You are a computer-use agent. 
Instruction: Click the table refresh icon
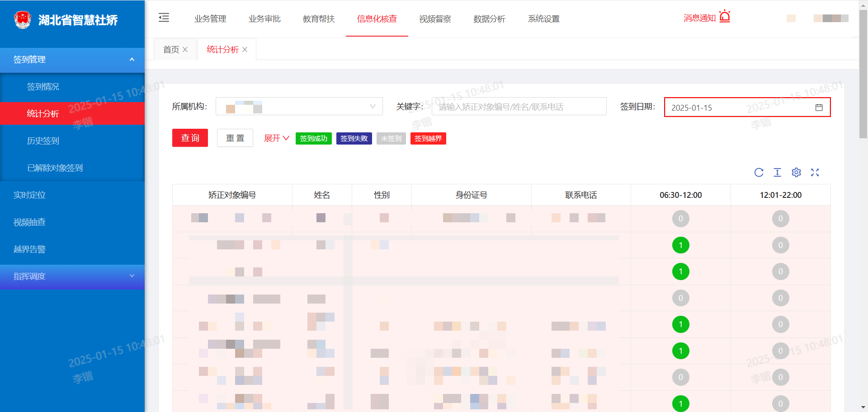[x=759, y=173]
